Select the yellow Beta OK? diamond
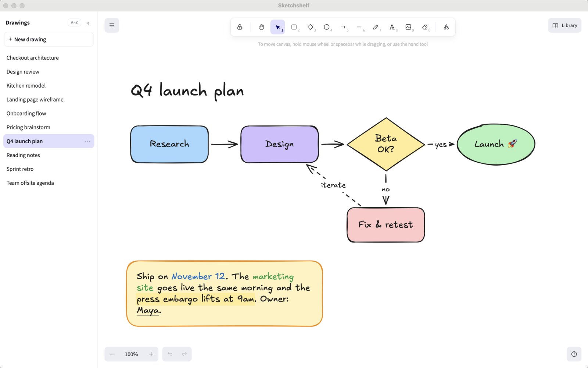 [x=386, y=144]
